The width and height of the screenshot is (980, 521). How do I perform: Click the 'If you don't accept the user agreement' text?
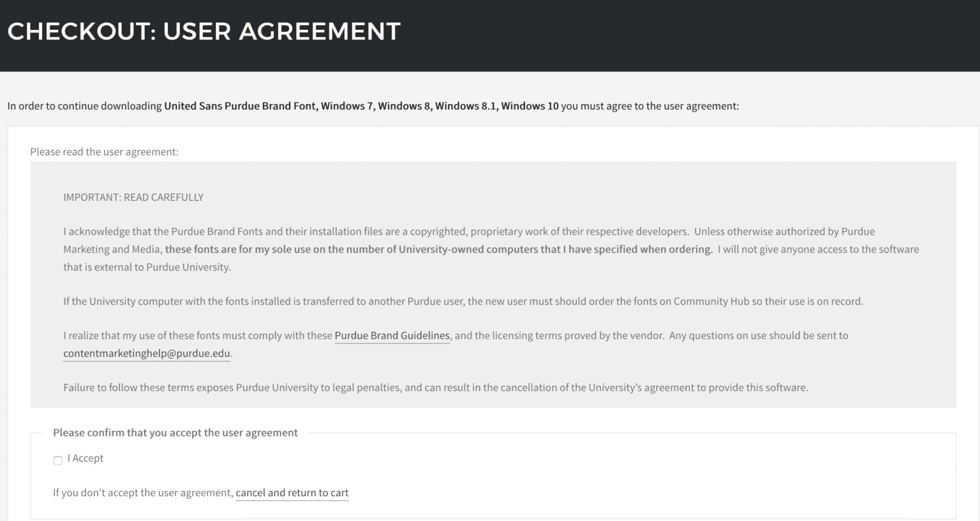143,493
